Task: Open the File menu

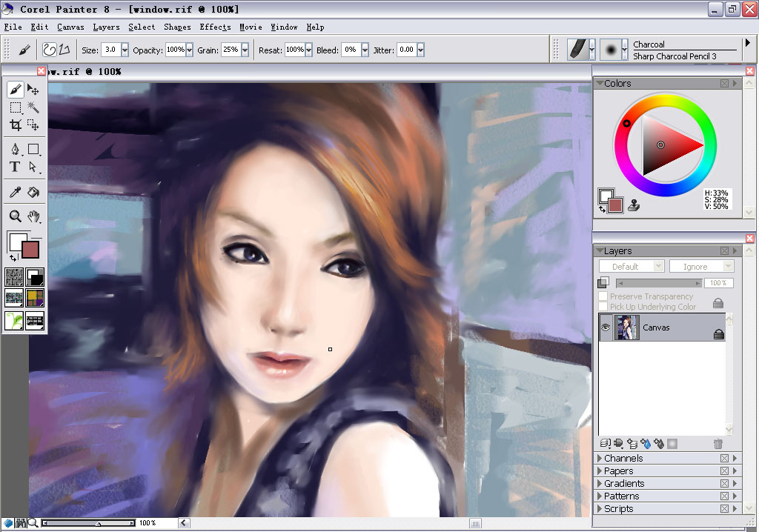Action: [x=13, y=27]
